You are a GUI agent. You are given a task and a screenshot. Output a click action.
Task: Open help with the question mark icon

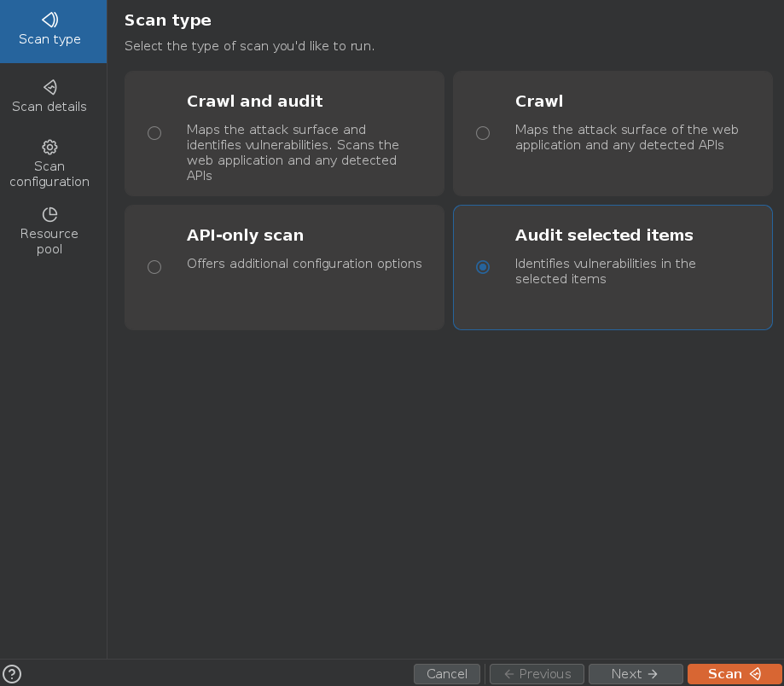click(x=12, y=674)
